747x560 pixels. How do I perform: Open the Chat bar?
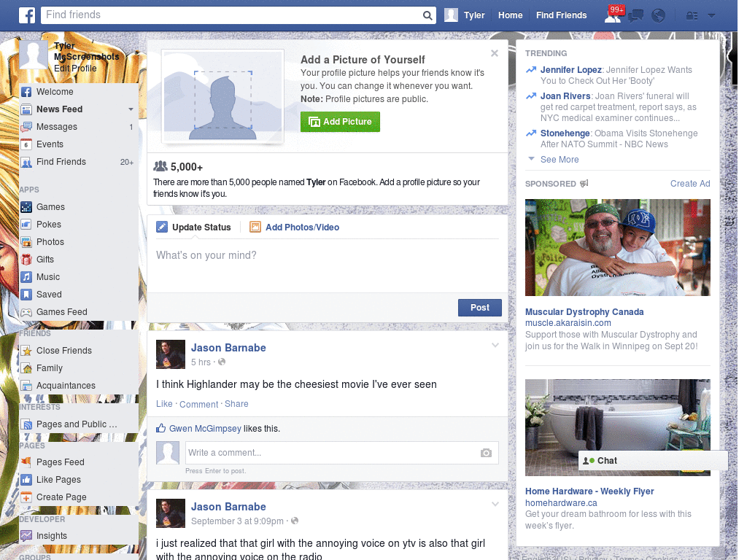pyautogui.click(x=653, y=461)
